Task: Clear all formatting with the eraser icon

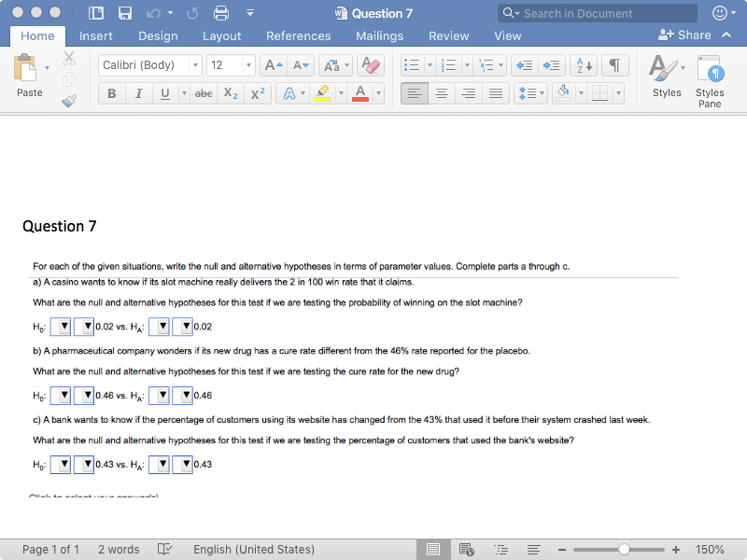Action: click(x=371, y=66)
